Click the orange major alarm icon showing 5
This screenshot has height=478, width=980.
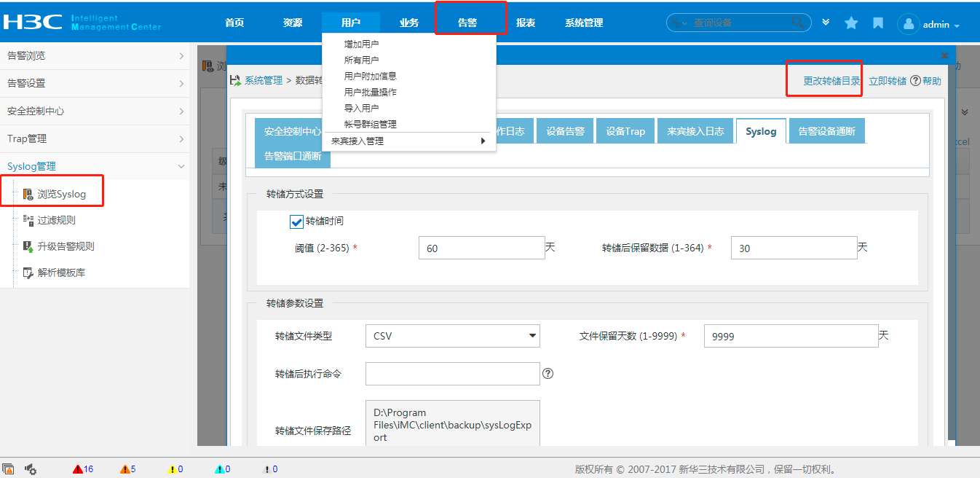tap(125, 469)
